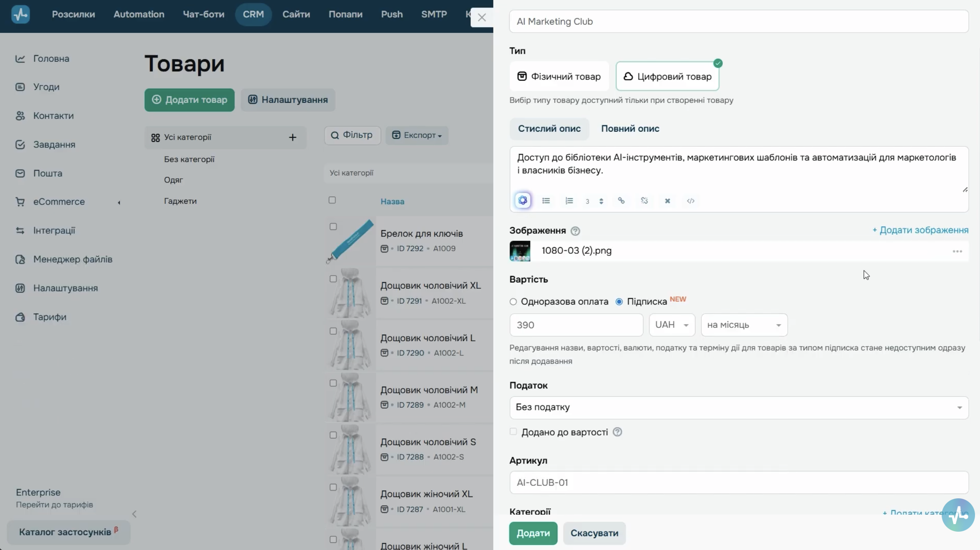Viewport: 980px width, 550px height.
Task: Clear formatting with the X icon
Action: (x=667, y=201)
